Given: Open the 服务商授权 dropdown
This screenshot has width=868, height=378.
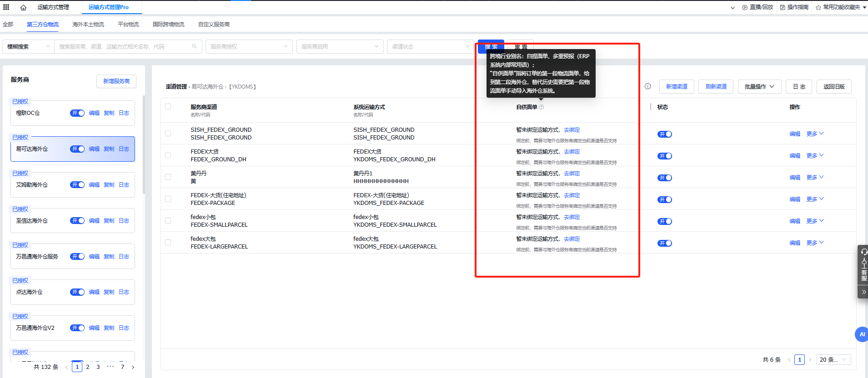Looking at the screenshot, I should click(x=249, y=46).
